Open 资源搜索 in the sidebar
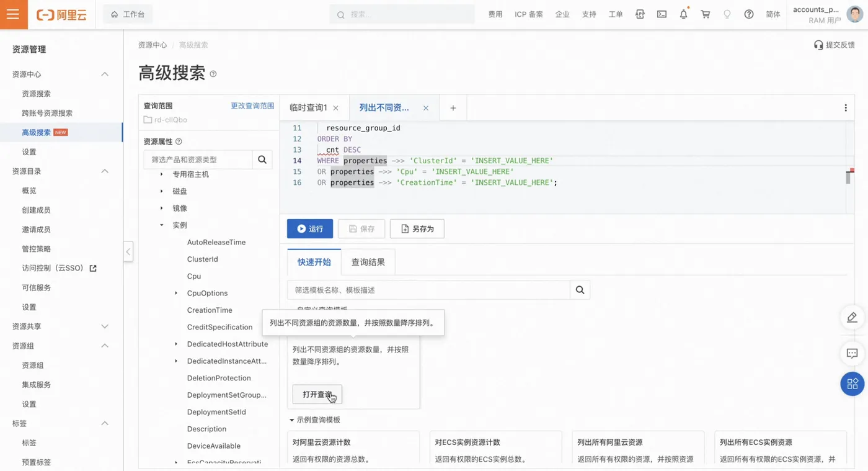This screenshot has height=471, width=868. 37,94
